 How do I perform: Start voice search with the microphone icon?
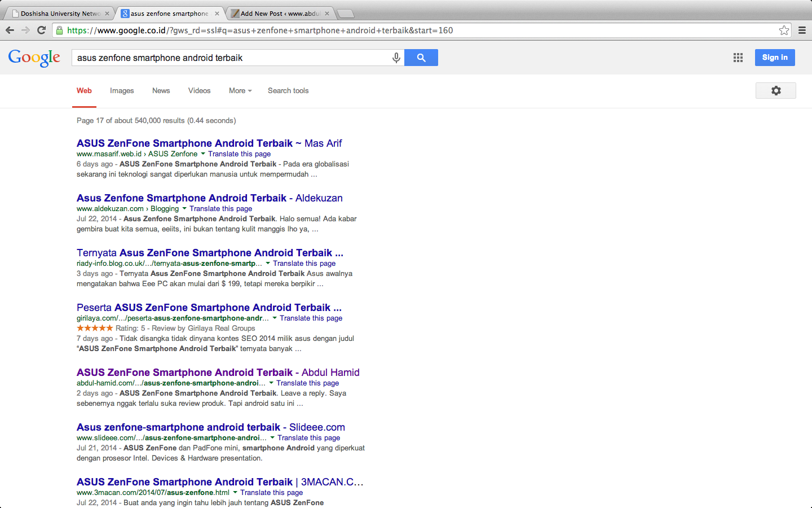396,58
